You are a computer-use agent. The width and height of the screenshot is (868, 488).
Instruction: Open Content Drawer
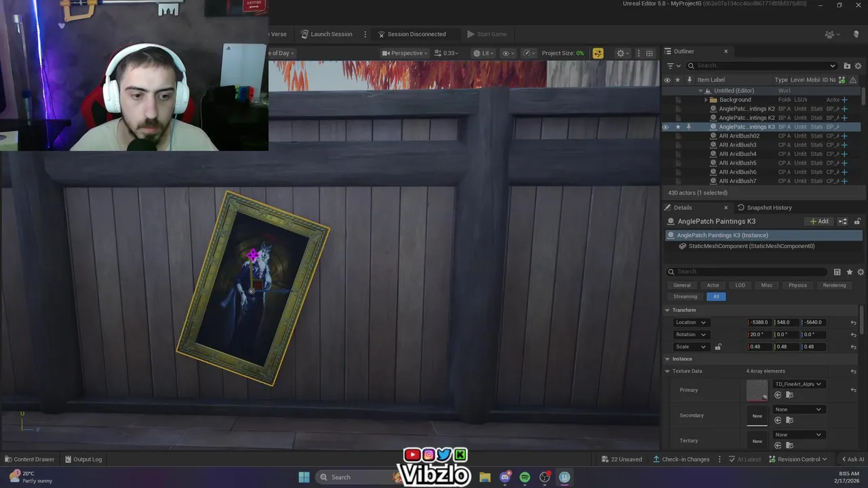tap(29, 460)
